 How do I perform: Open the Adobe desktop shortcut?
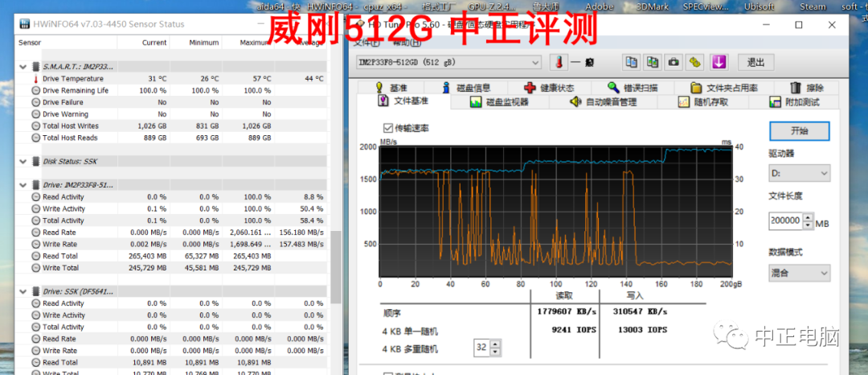coord(600,6)
